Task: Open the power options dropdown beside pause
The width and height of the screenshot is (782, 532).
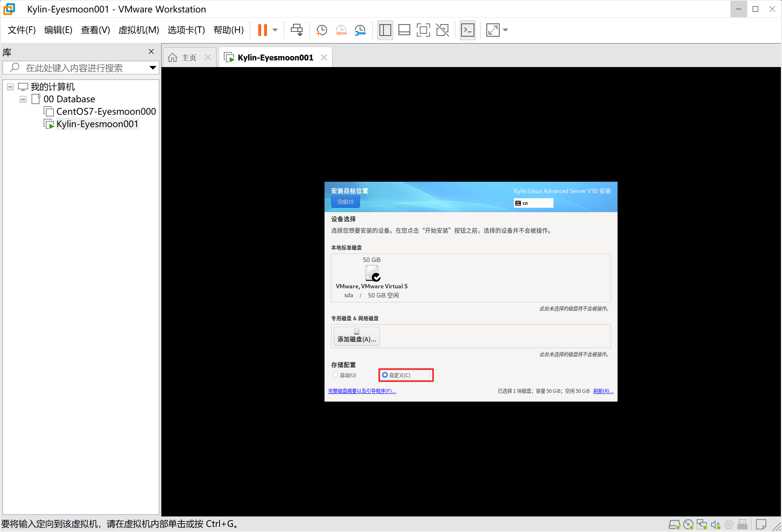Action: [x=275, y=30]
